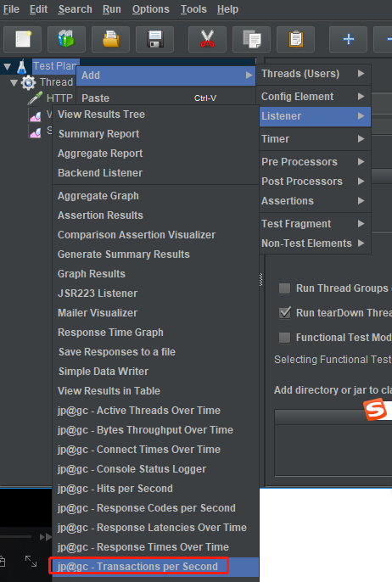392x582 pixels.
Task: Add jp@gc Console Status Logger
Action: click(x=155, y=469)
